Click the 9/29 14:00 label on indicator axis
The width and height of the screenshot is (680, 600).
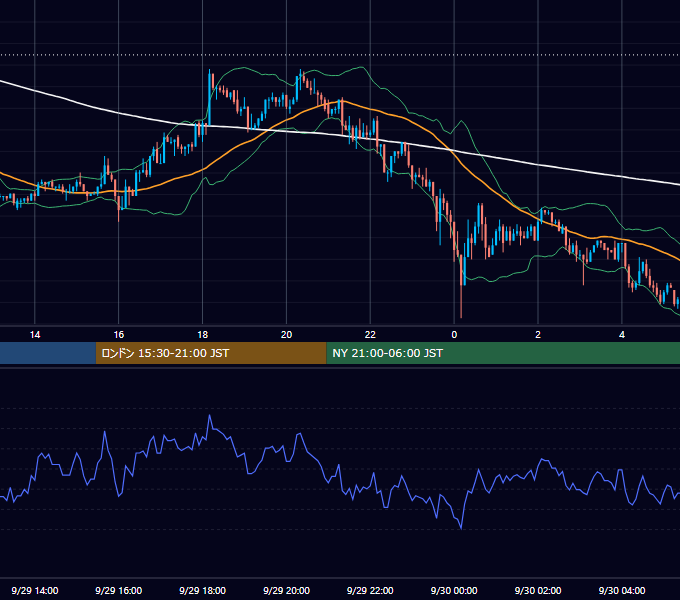(35, 590)
